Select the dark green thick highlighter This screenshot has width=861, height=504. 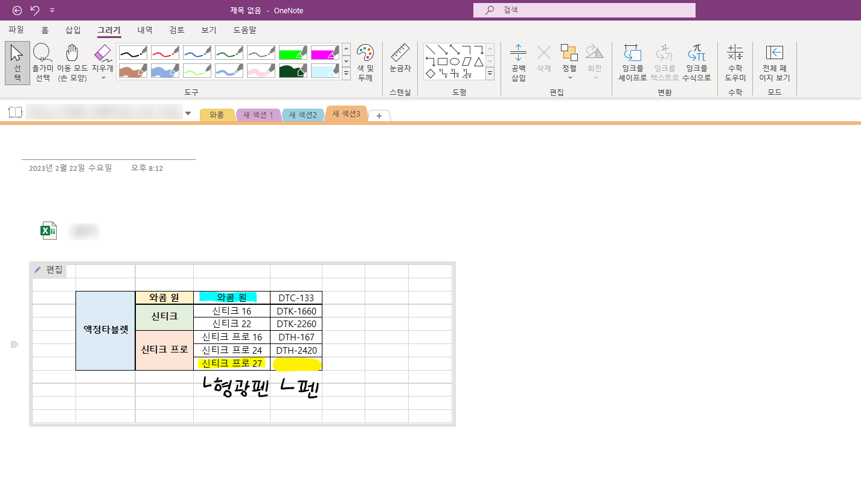pos(293,71)
